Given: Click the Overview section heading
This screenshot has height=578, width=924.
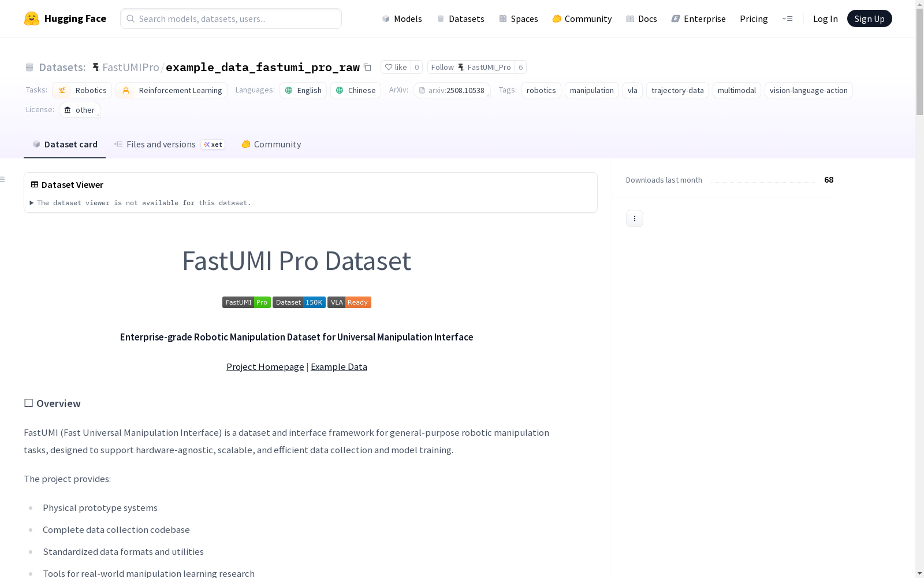Looking at the screenshot, I should pos(58,403).
